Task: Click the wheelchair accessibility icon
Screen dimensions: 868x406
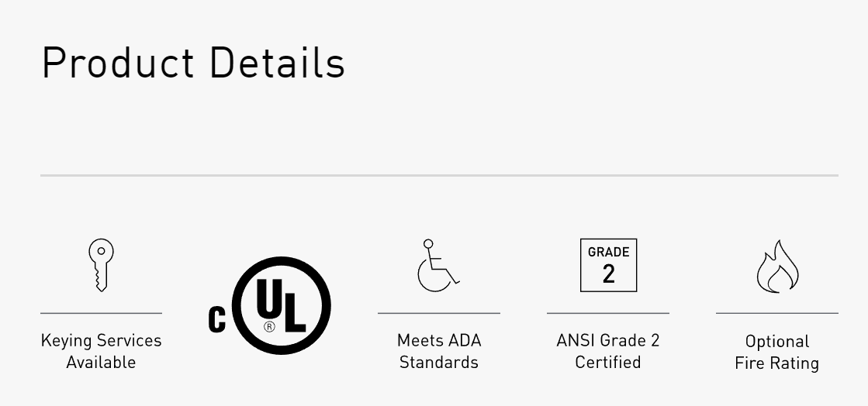Action: [438, 266]
